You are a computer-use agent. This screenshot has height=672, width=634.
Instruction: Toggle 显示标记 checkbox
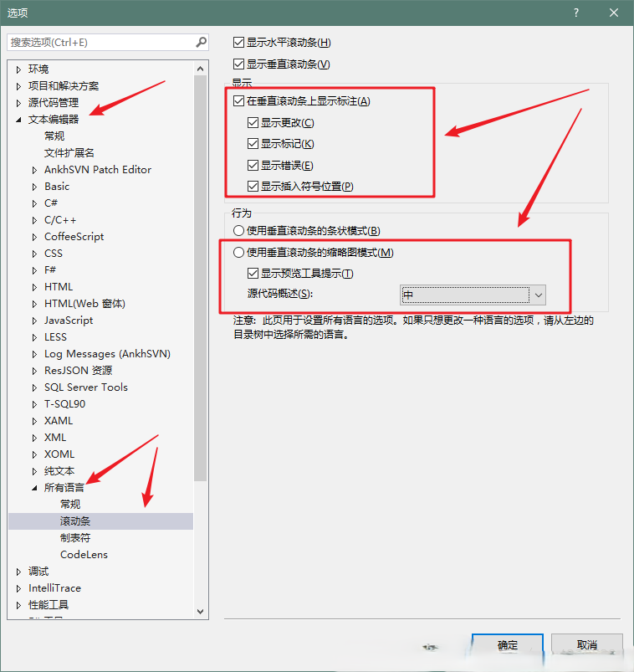[x=253, y=144]
